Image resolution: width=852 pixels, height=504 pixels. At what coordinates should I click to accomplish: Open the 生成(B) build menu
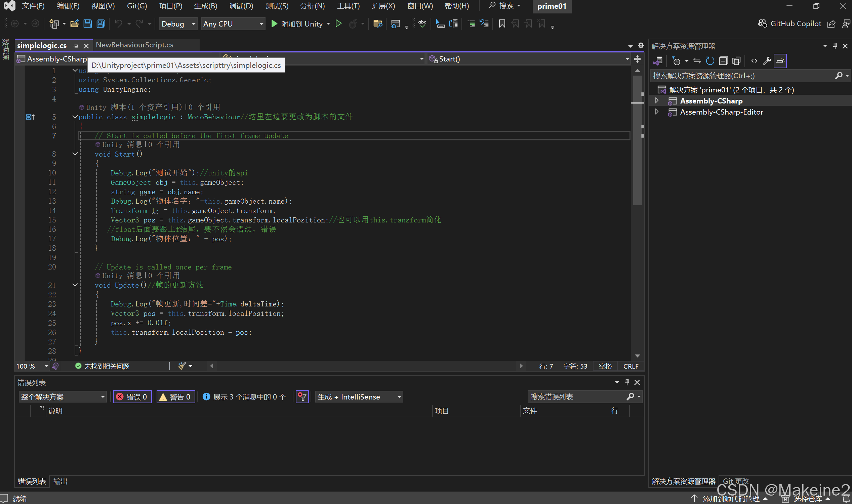(206, 6)
